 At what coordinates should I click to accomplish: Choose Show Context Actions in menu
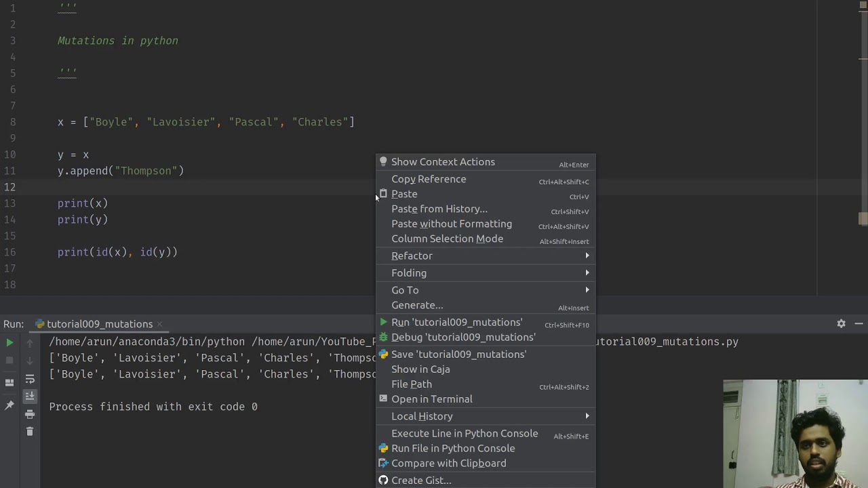pos(443,162)
